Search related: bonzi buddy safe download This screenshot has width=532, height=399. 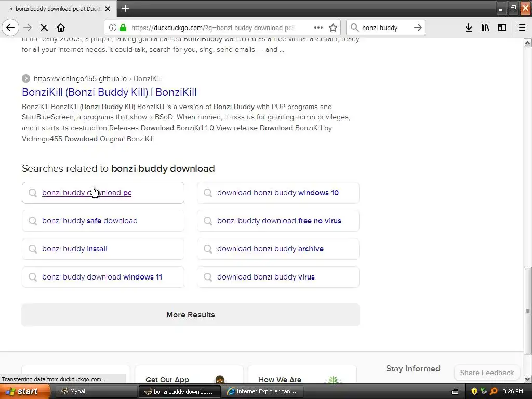(103, 221)
